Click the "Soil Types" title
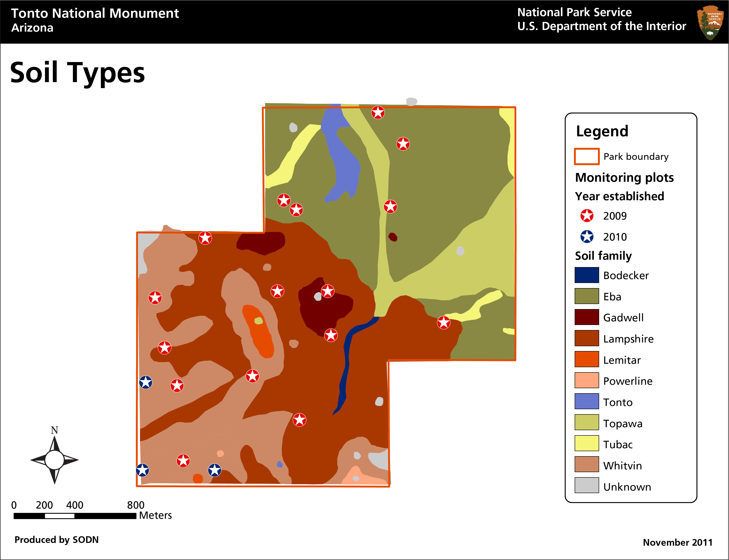The image size is (729, 560). (x=77, y=73)
